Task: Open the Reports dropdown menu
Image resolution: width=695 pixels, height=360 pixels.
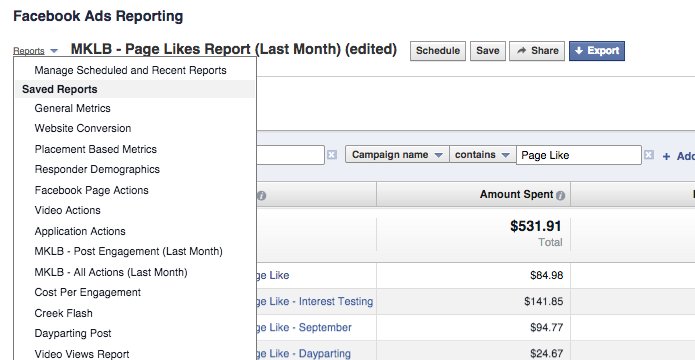Action: pyautogui.click(x=35, y=51)
